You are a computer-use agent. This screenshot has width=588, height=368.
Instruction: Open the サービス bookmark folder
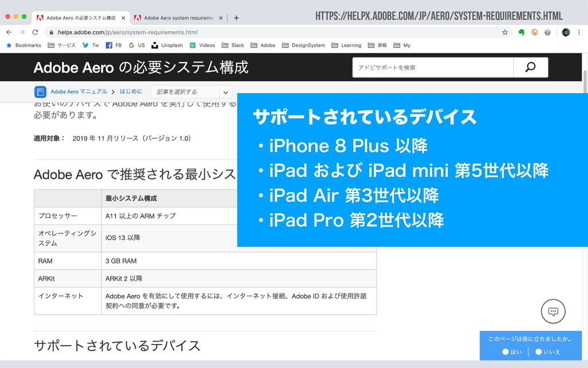(x=62, y=45)
